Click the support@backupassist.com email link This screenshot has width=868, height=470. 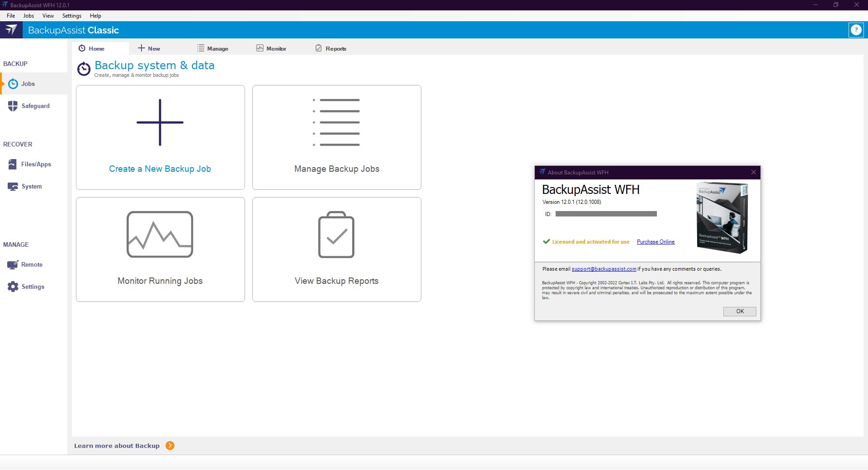point(604,269)
